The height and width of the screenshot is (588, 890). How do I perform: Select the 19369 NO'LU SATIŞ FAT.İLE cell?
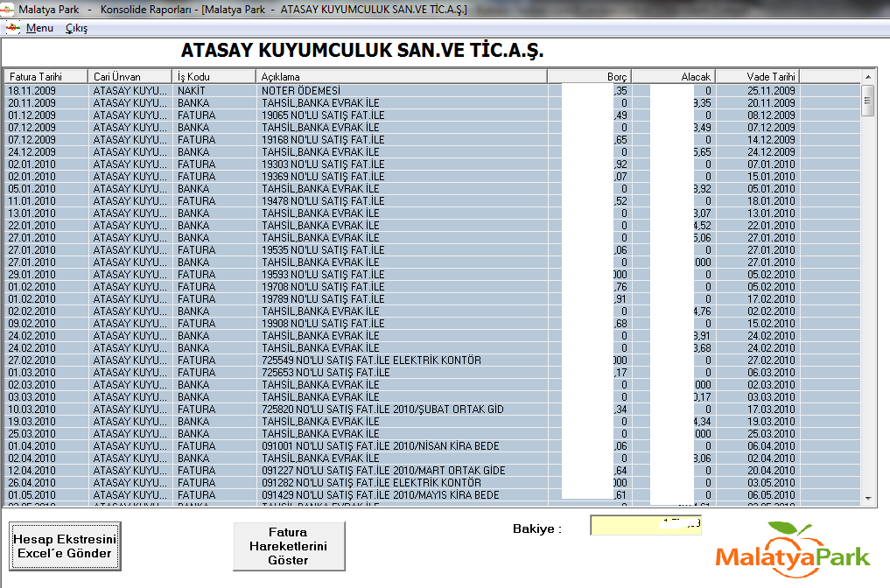(x=402, y=177)
